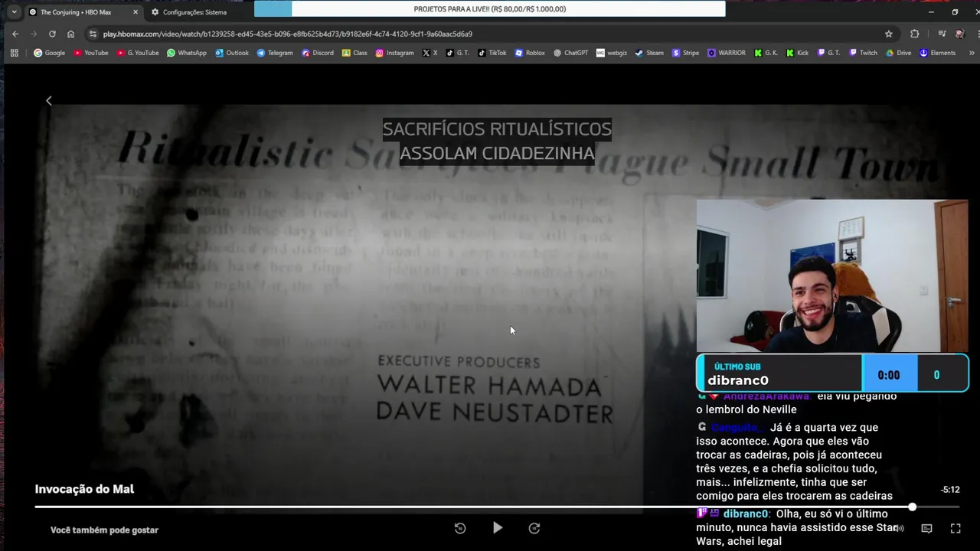
Task: Click dibranc0 username in chat
Action: (x=745, y=514)
